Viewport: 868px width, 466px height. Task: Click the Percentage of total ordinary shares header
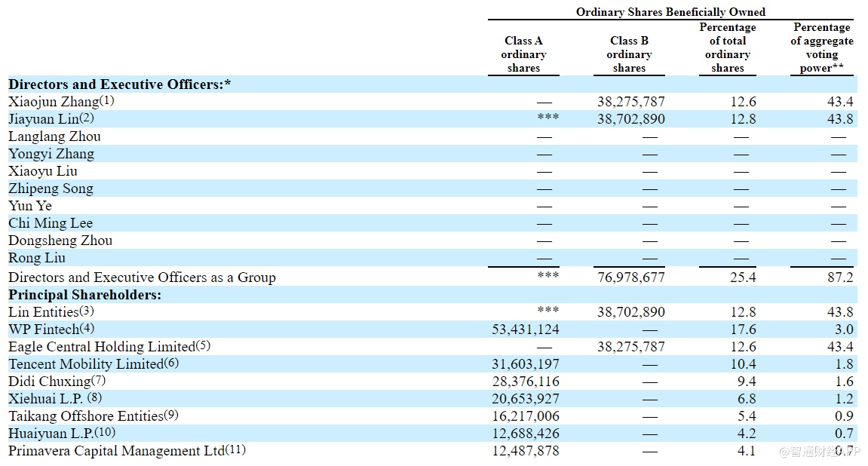pos(727,48)
